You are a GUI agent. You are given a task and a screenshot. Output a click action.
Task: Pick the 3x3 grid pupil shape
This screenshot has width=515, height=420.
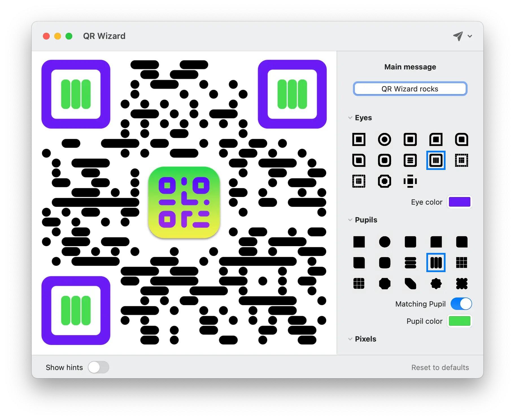pos(461,263)
